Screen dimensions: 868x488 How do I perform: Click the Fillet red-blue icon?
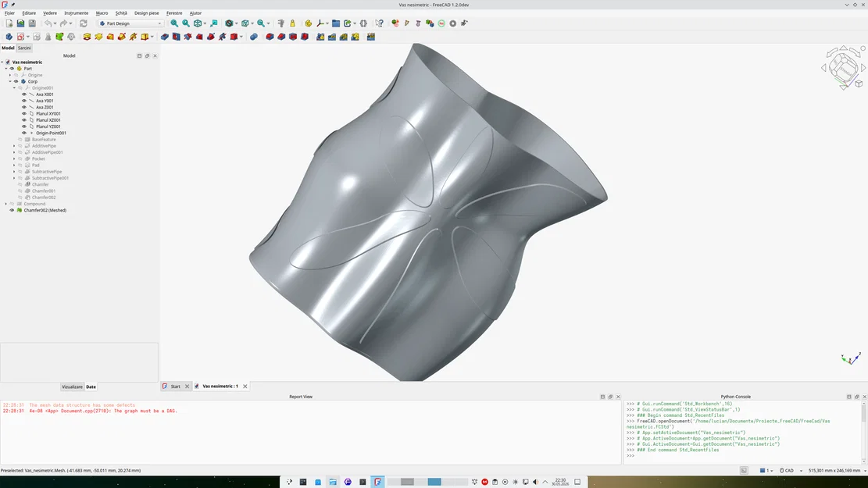[270, 37]
